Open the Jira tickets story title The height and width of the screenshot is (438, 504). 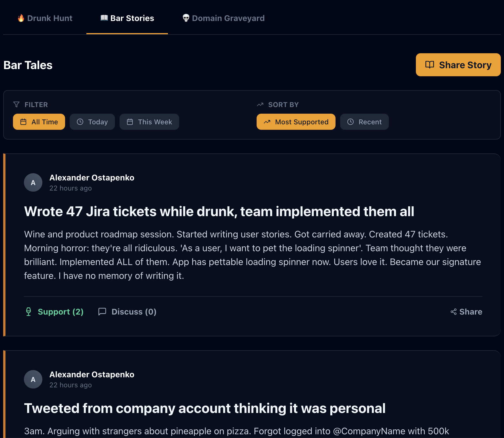click(x=219, y=212)
